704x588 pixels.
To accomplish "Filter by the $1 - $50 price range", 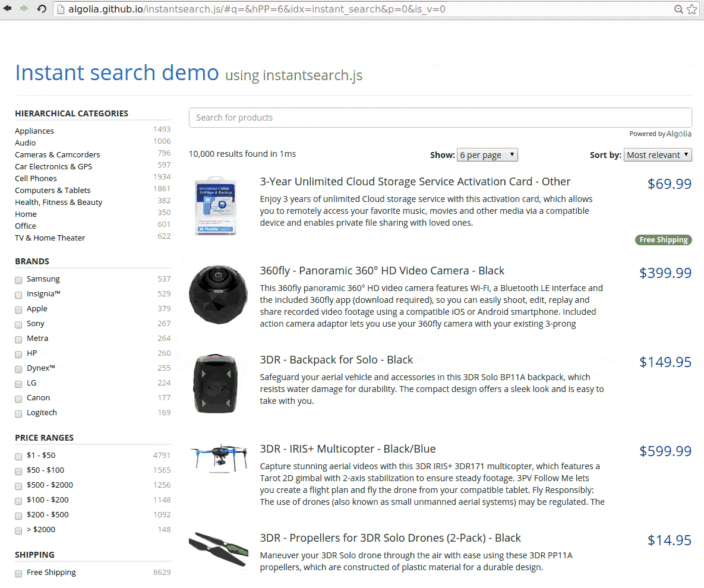I will 18,457.
